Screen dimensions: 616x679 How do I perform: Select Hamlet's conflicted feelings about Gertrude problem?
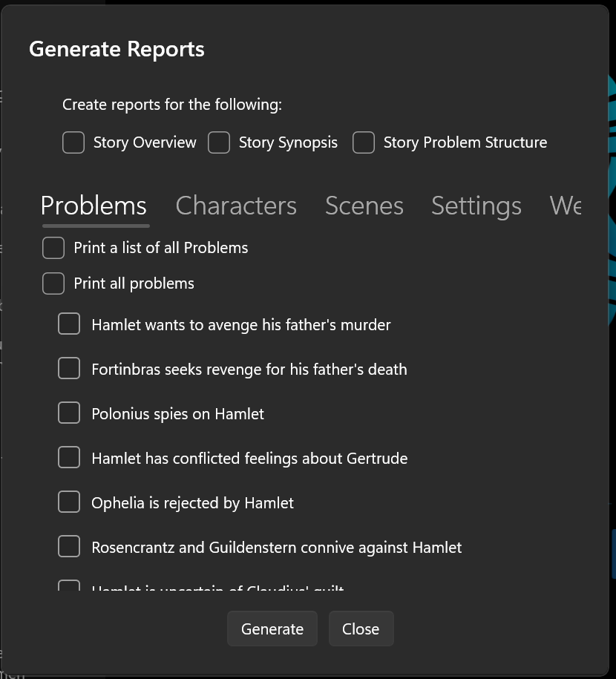(69, 458)
